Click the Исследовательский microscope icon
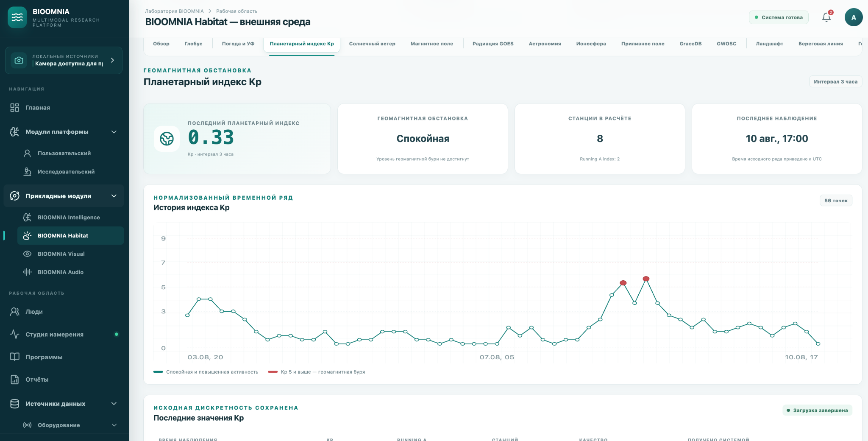This screenshot has height=441, width=868. point(27,172)
